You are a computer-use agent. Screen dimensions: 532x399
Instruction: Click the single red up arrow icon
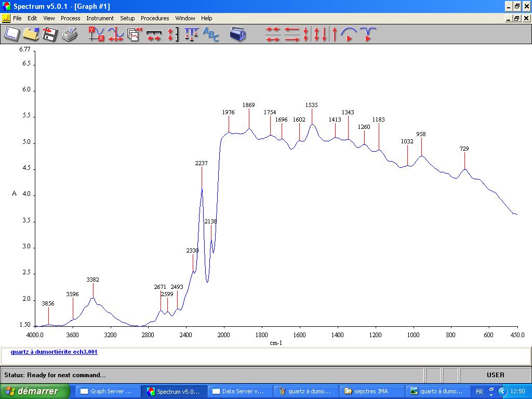click(x=335, y=34)
